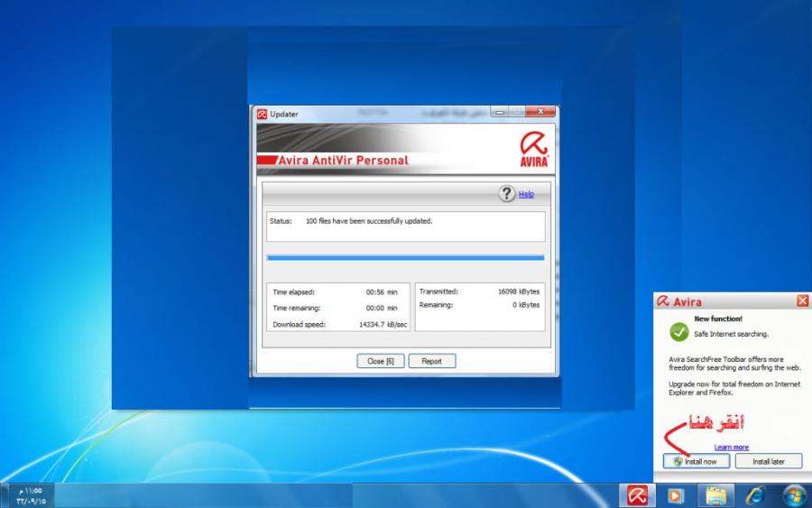
Task: Click the status message text box
Action: pos(405,226)
